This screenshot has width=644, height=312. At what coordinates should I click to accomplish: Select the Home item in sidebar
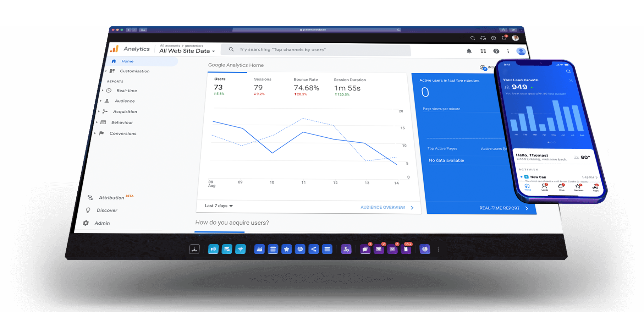coord(127,61)
